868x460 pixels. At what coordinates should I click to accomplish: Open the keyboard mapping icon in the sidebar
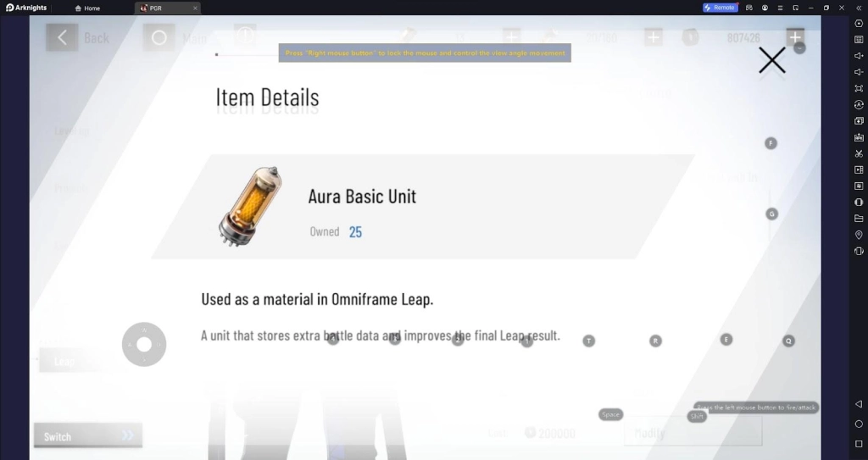pos(859,39)
